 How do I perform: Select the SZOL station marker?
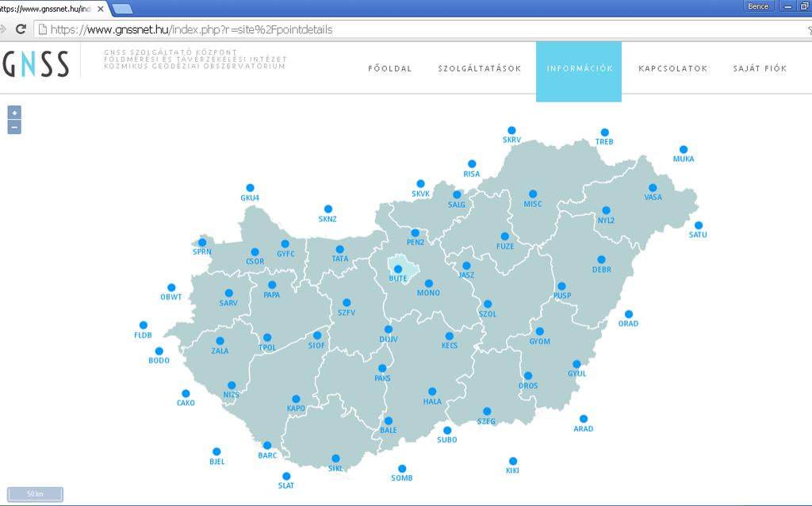[488, 305]
